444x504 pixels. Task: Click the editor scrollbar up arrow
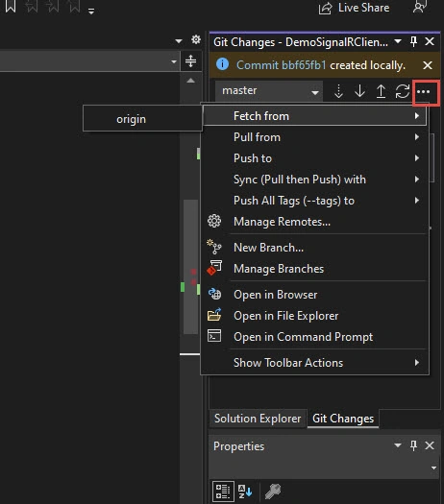point(191,81)
